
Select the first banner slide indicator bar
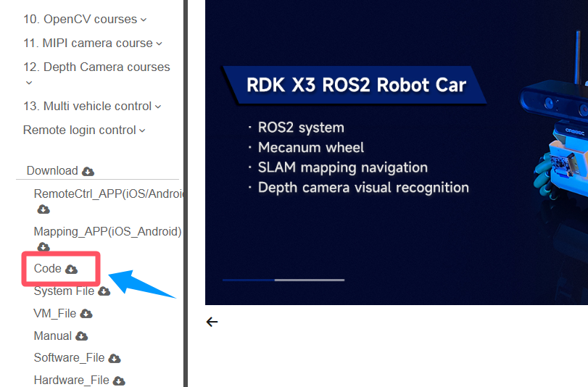[x=249, y=280]
